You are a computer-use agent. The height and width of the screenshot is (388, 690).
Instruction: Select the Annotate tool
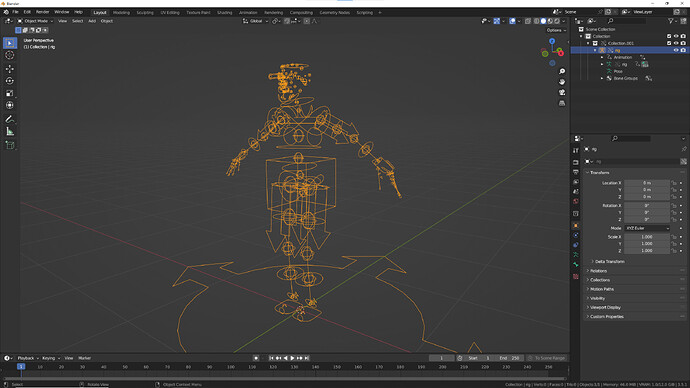click(10, 119)
